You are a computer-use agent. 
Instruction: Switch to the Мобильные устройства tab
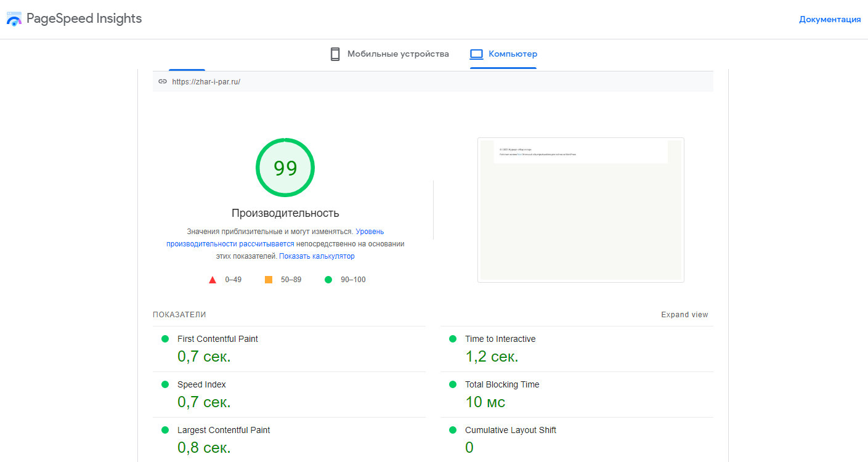click(x=397, y=54)
